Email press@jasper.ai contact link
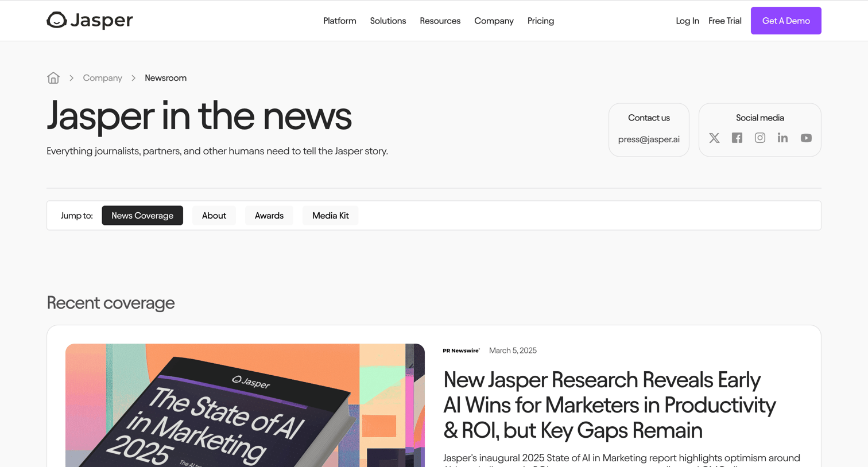 tap(649, 139)
